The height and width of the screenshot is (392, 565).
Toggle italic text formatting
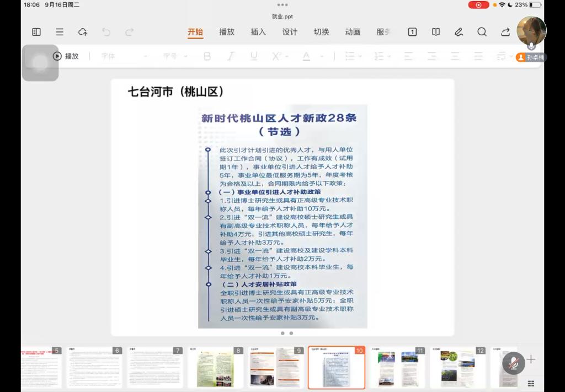(x=231, y=56)
